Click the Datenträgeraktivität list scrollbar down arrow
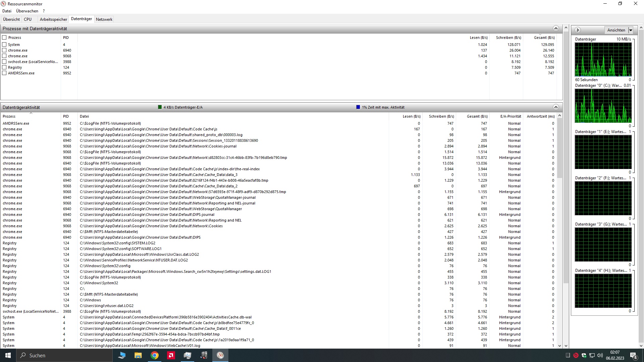 click(559, 346)
